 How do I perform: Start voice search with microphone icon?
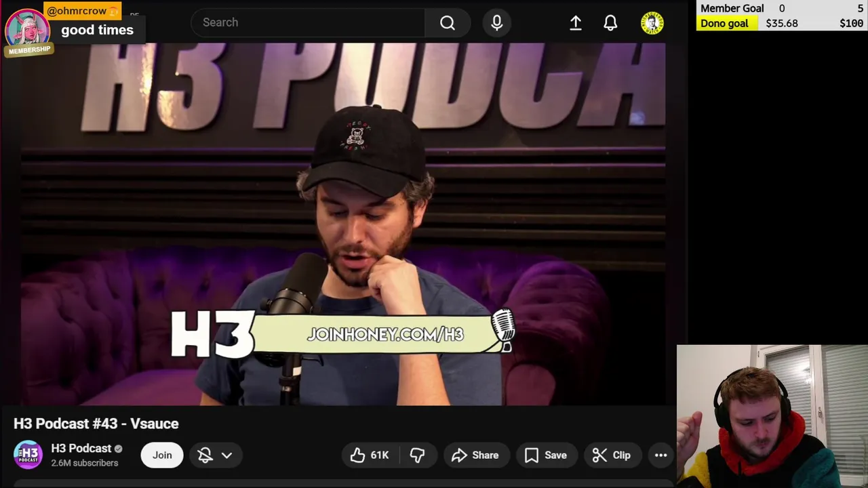pyautogui.click(x=497, y=22)
